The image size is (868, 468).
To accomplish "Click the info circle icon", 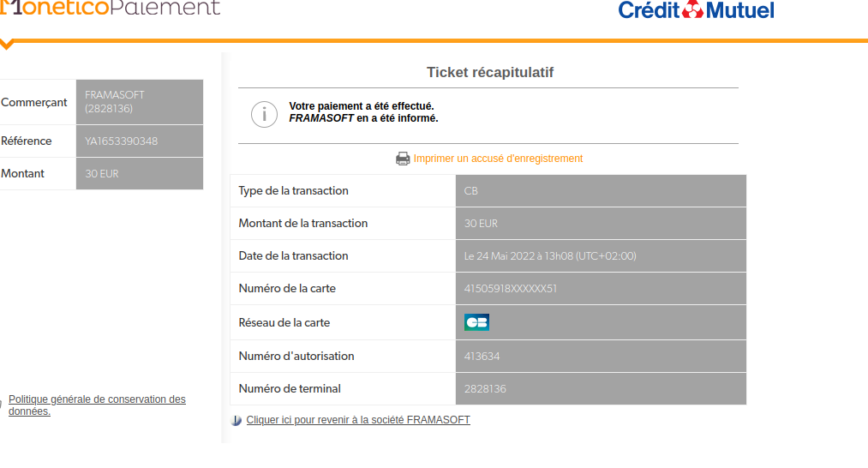I will pos(264,113).
